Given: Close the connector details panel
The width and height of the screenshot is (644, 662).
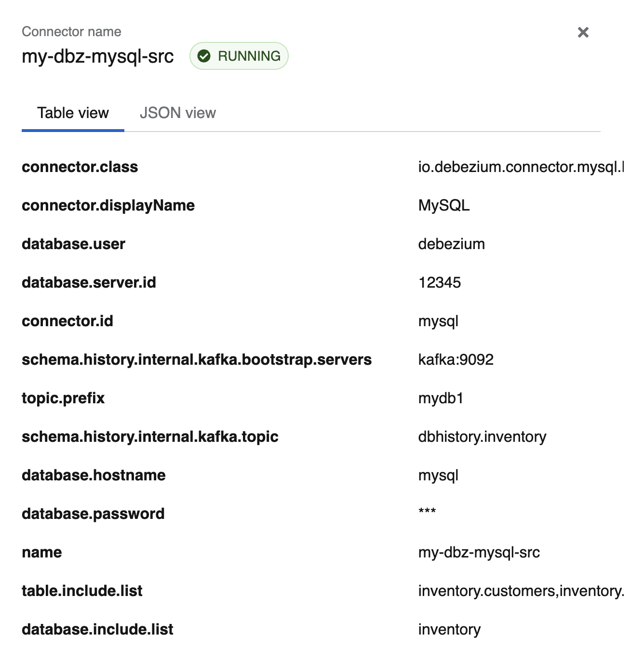Looking at the screenshot, I should tap(583, 32).
